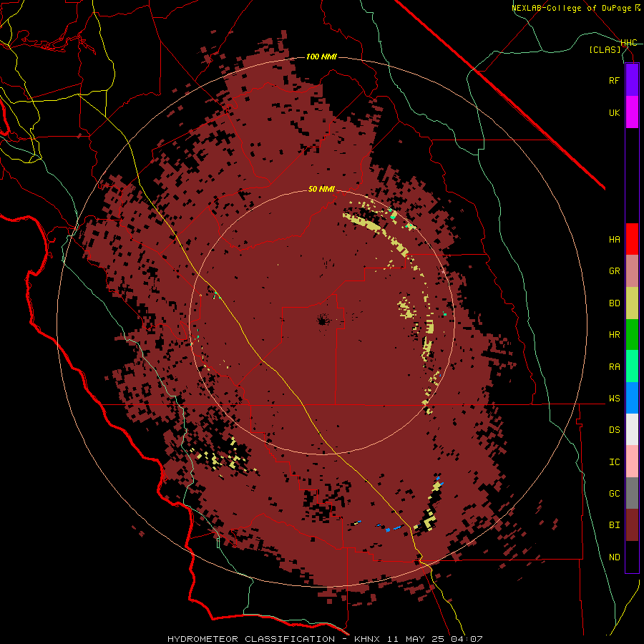Select the GR pink legend swatch
Screen dimensions: 644x644
click(x=632, y=271)
